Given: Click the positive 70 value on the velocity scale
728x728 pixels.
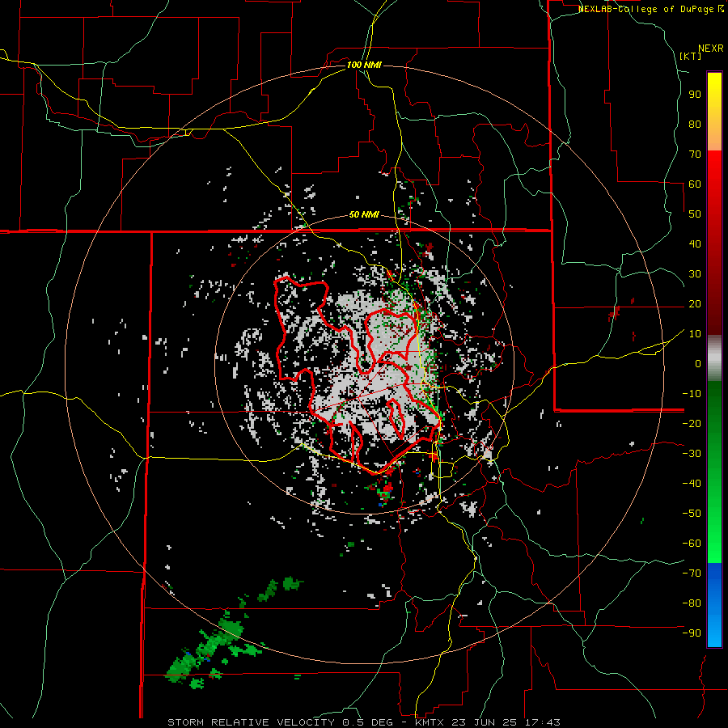Looking at the screenshot, I should coord(695,154).
